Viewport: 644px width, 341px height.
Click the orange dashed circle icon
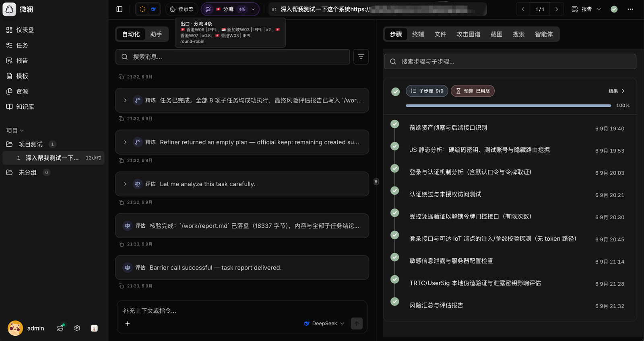tap(142, 9)
